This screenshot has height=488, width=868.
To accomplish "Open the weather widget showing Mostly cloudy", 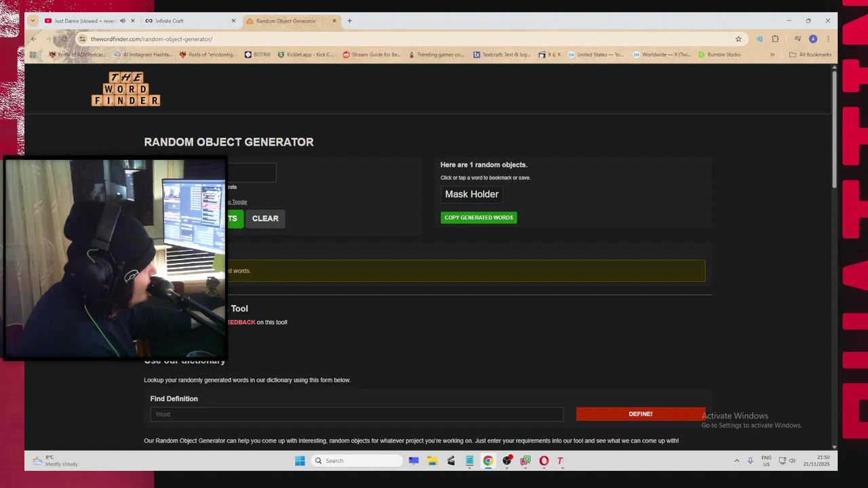I will [56, 461].
